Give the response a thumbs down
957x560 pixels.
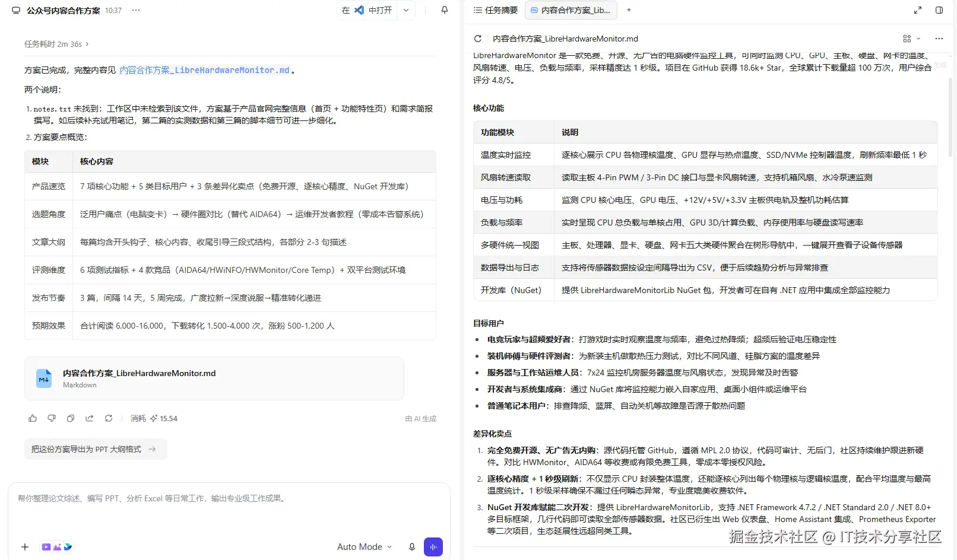pyautogui.click(x=52, y=418)
